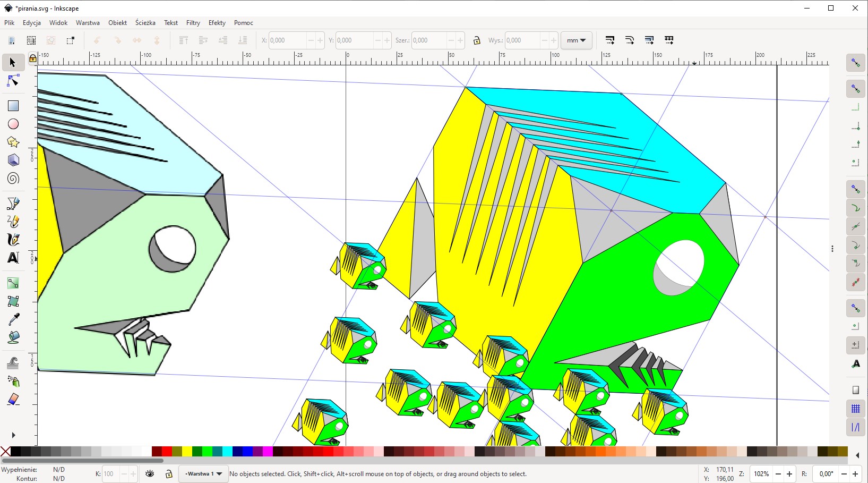868x483 pixels.
Task: Select the Ellipse tool
Action: [13, 124]
